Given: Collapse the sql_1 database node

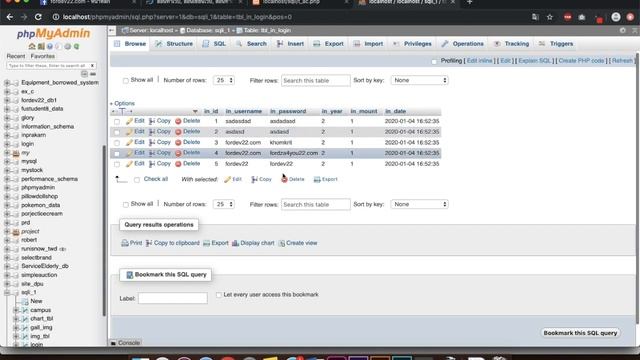Looking at the screenshot, I should (7, 293).
